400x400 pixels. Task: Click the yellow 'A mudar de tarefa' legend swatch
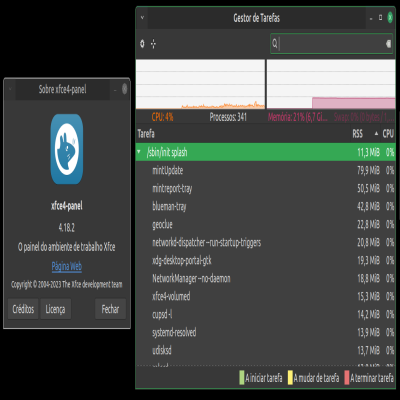point(290,378)
